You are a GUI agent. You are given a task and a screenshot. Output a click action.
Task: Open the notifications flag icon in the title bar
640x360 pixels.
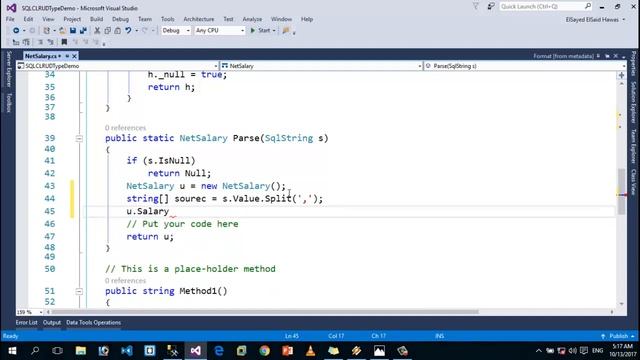pos(476,7)
